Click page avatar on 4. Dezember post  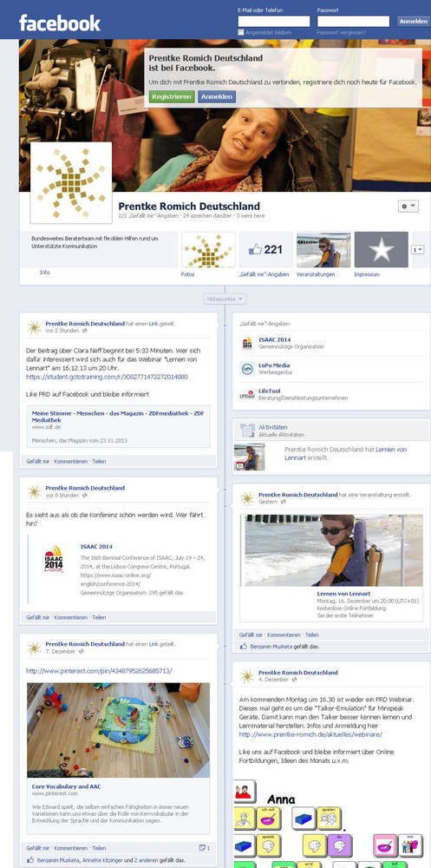tap(247, 676)
